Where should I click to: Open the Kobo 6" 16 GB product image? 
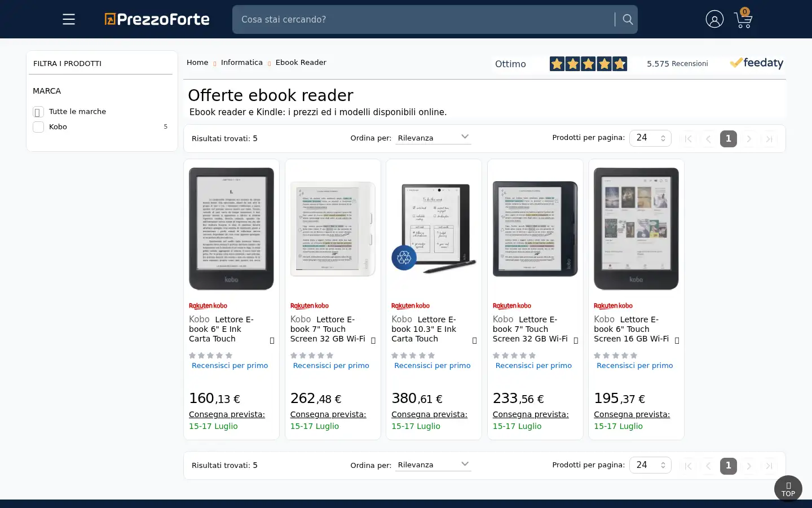[636, 229]
